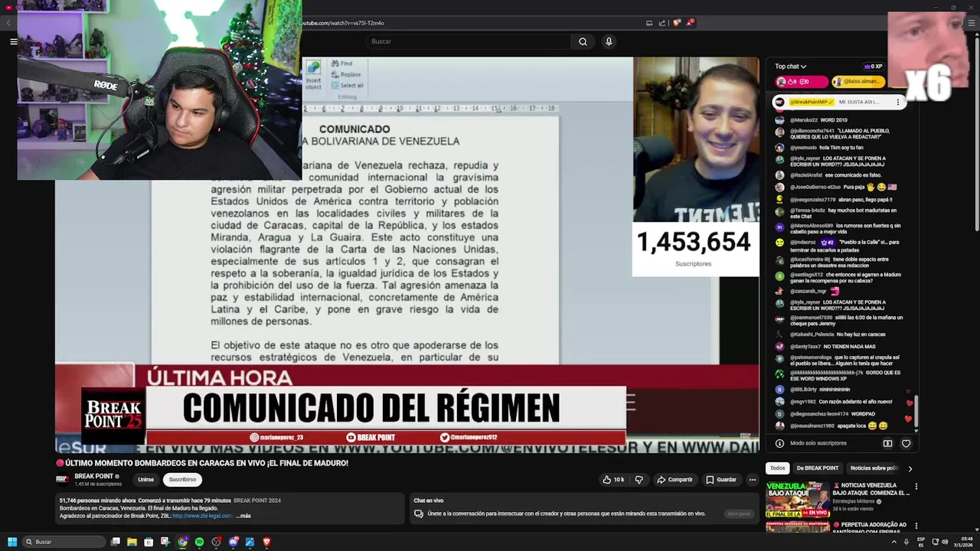Screen dimensions: 980x551
Task: Open Brave Rewards triangle icon
Action: point(689,23)
